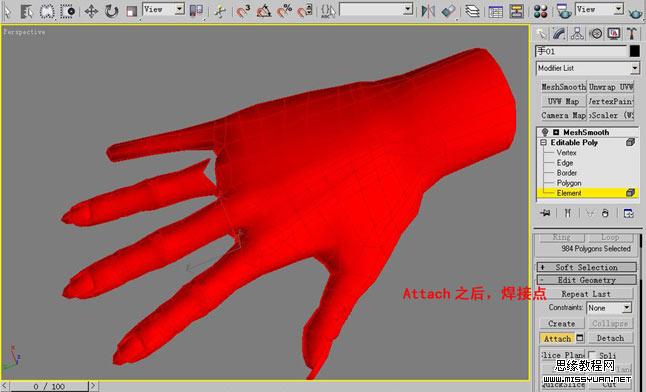Activate the Select and Scale tool
Image resolution: width=646 pixels, height=392 pixels.
[131, 11]
